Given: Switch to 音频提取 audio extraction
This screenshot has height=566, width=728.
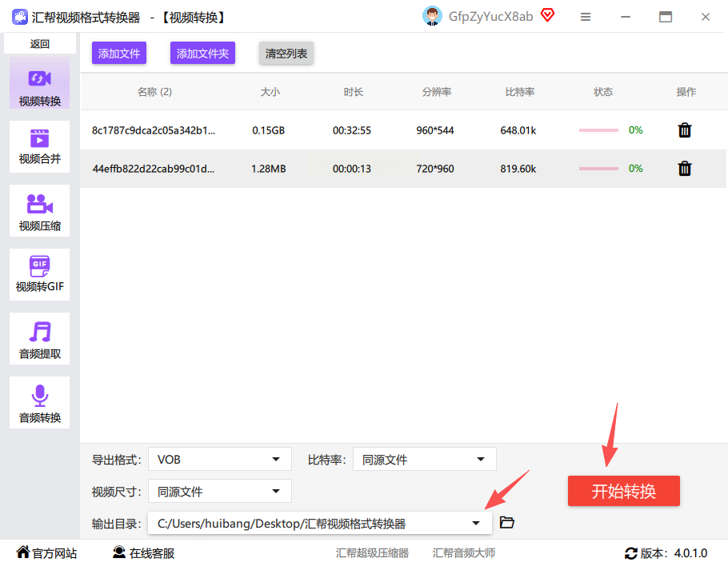Looking at the screenshot, I should (39, 339).
